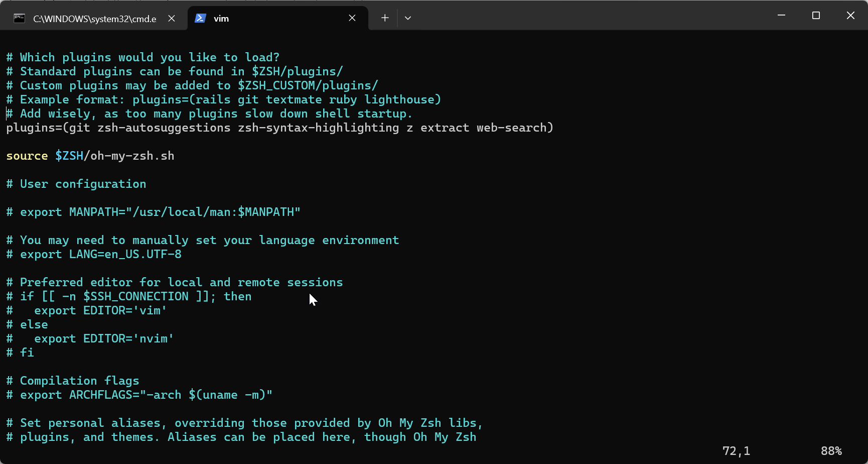
Task: Maximize the terminal window
Action: click(x=816, y=16)
